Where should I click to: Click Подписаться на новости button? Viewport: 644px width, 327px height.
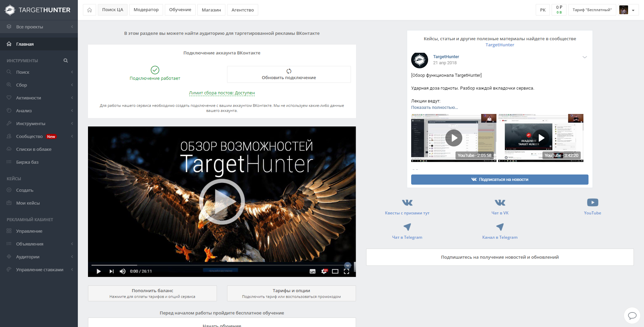500,180
